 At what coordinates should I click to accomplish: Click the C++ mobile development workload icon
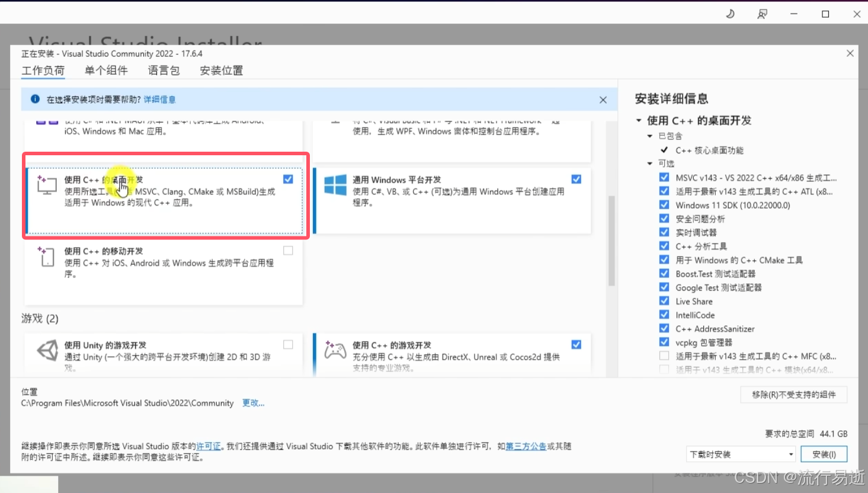pos(47,257)
